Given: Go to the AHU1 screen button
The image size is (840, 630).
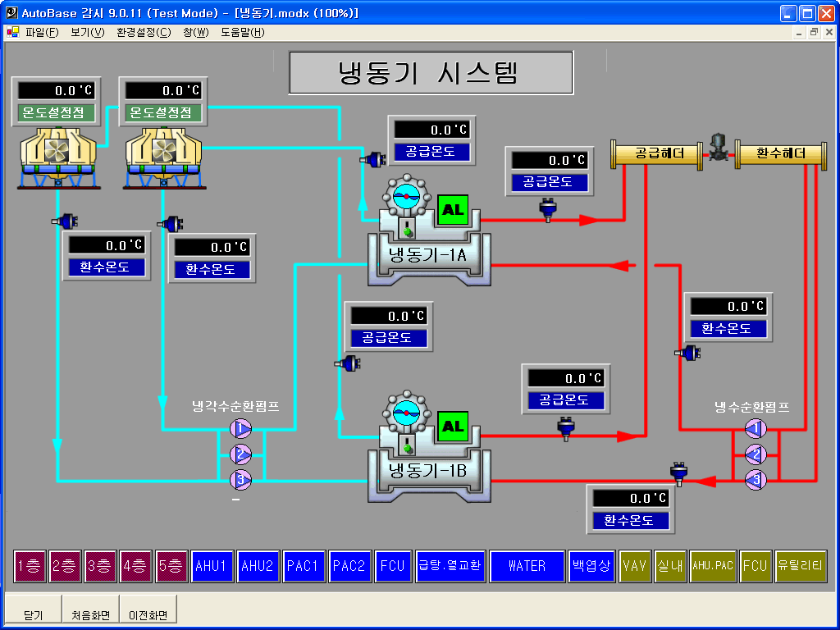Looking at the screenshot, I should (212, 566).
